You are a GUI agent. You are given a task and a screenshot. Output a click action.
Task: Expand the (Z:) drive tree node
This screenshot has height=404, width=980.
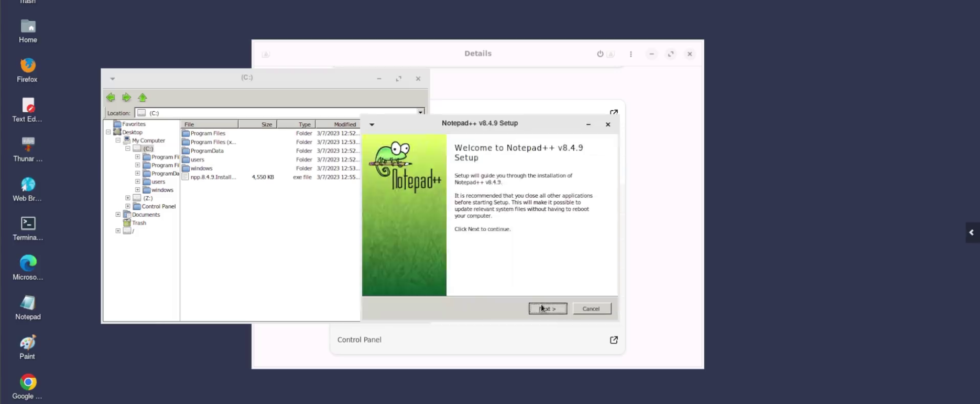pyautogui.click(x=128, y=198)
